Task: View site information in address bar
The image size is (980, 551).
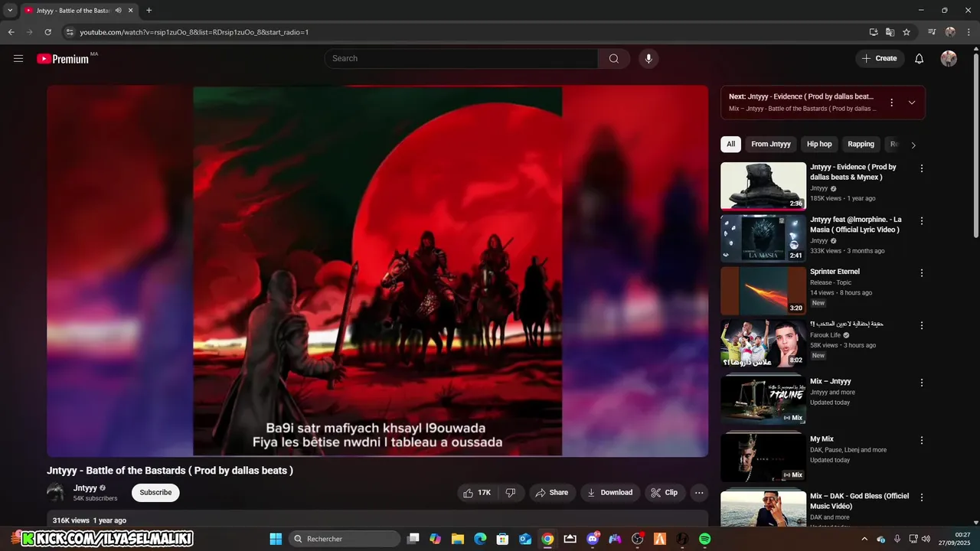Action: point(69,32)
